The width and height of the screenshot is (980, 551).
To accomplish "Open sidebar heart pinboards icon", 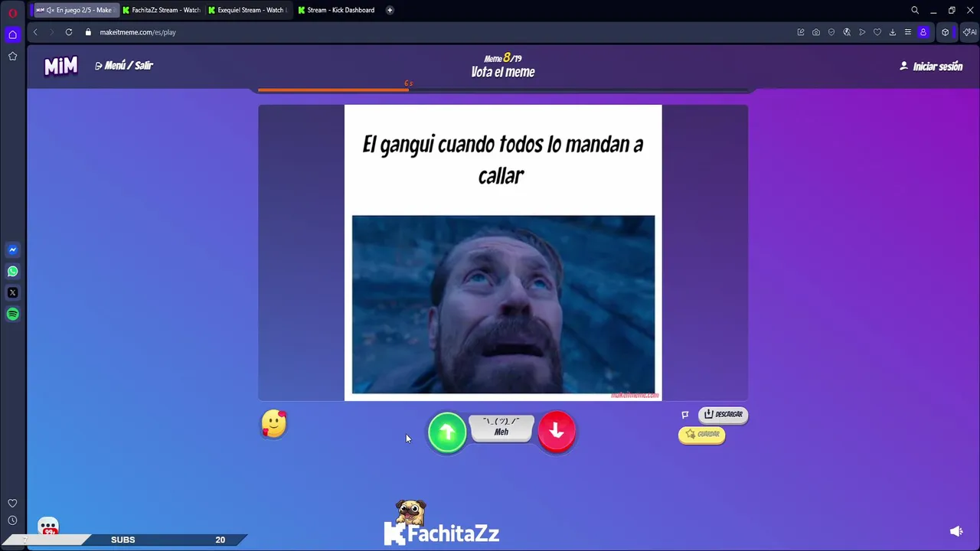I will tap(12, 503).
